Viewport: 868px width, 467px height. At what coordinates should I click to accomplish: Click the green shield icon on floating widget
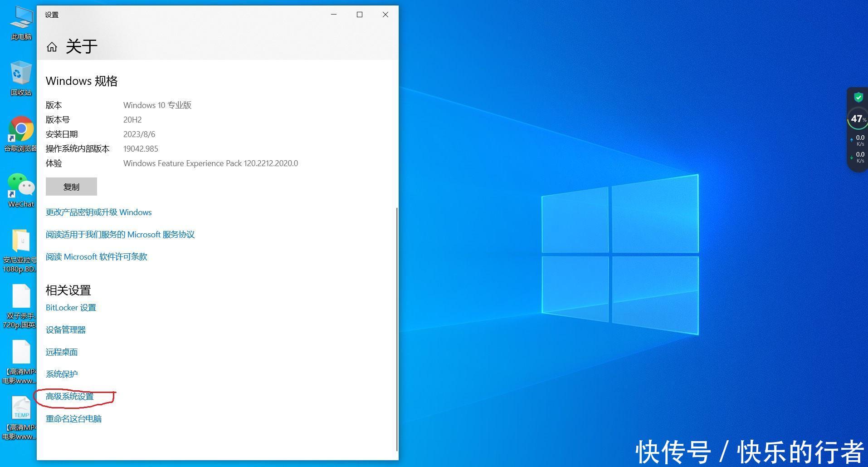858,97
